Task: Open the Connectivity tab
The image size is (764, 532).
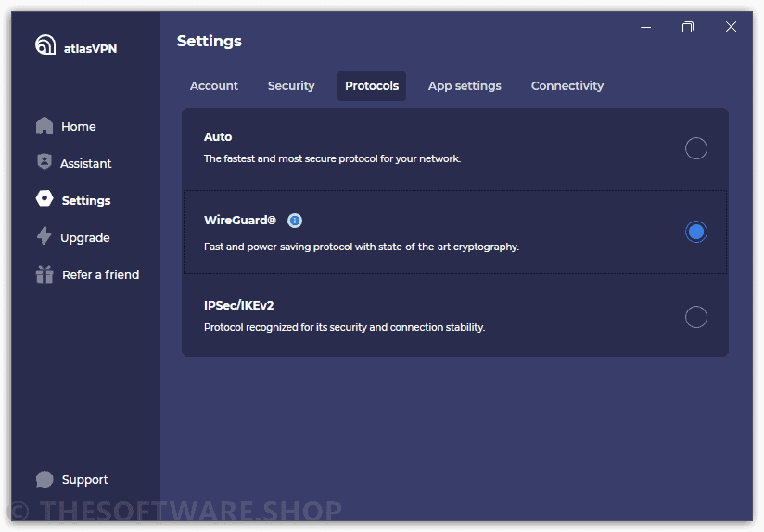Action: click(x=567, y=86)
